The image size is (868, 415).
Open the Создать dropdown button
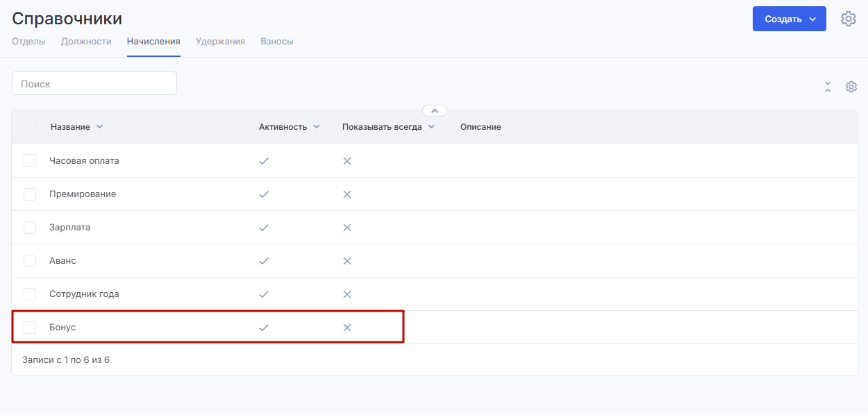click(x=789, y=19)
